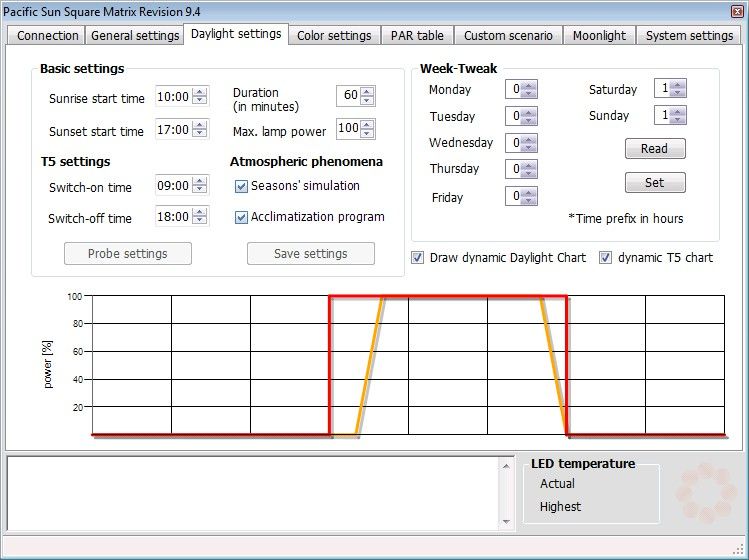Open the Custom scenario tab
Image resolution: width=749 pixels, height=560 pixels.
508,35
